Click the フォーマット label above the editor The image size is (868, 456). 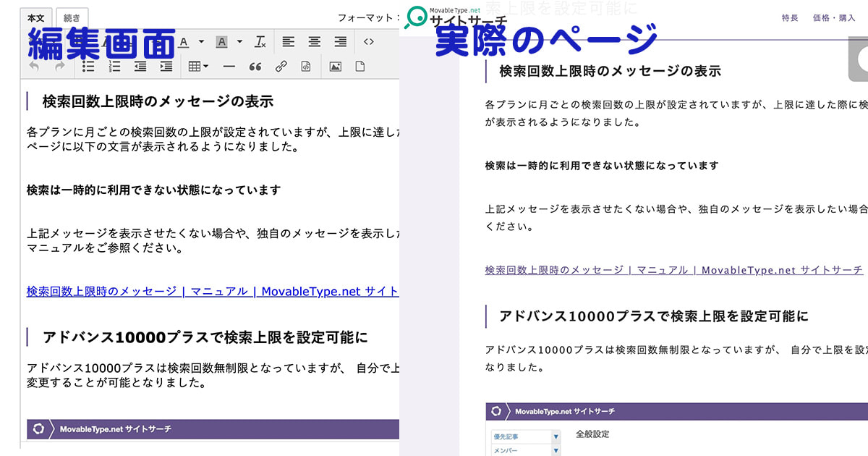click(x=369, y=17)
